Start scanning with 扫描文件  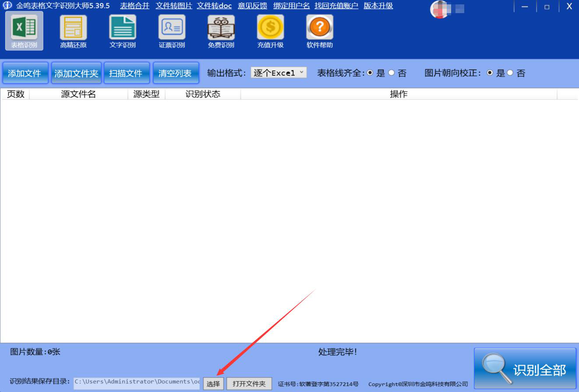click(x=126, y=73)
